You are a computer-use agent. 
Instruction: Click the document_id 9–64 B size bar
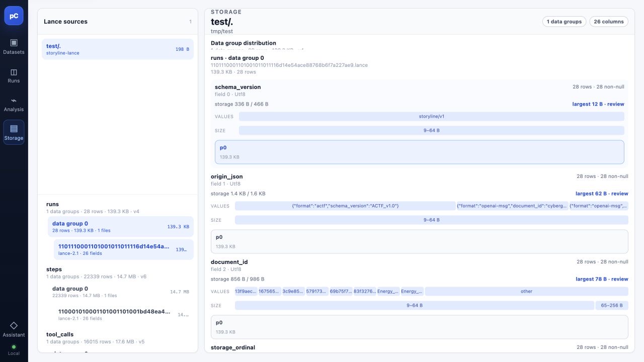[x=415, y=305]
